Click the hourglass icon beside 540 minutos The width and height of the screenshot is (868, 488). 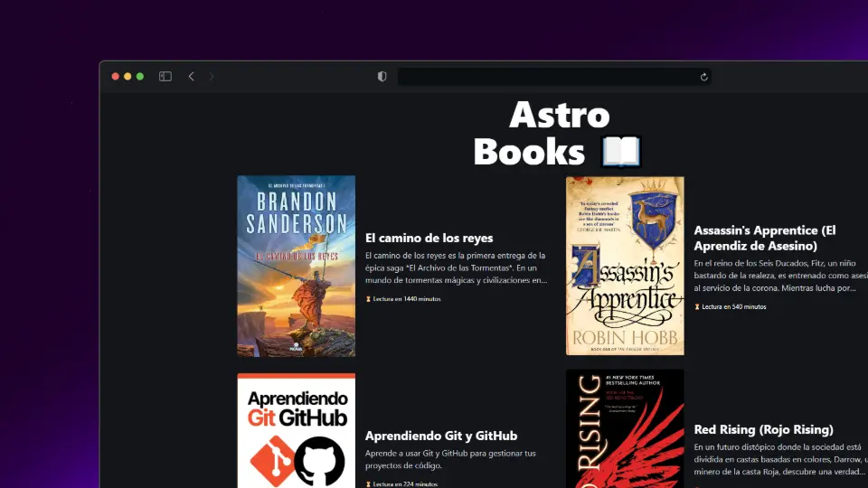[x=697, y=306]
